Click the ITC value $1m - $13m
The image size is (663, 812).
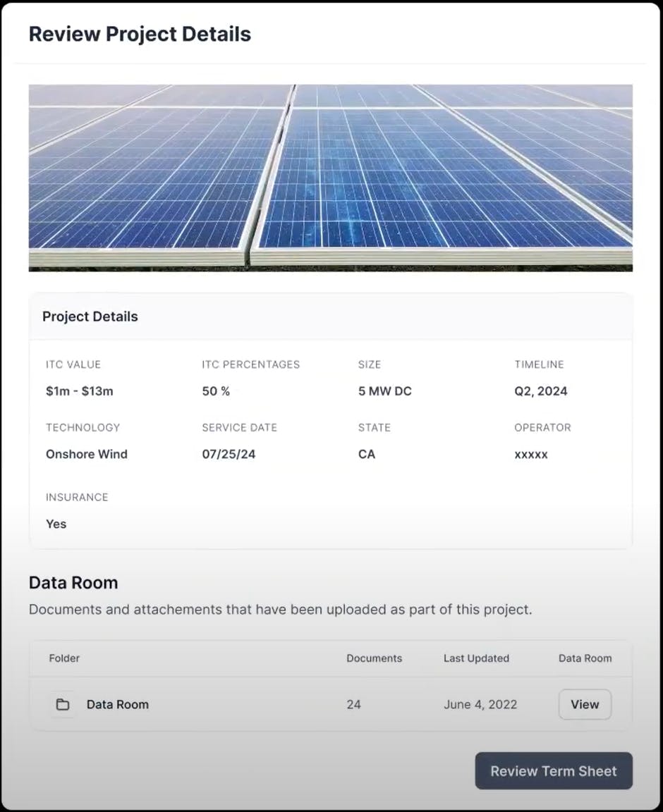(x=79, y=391)
